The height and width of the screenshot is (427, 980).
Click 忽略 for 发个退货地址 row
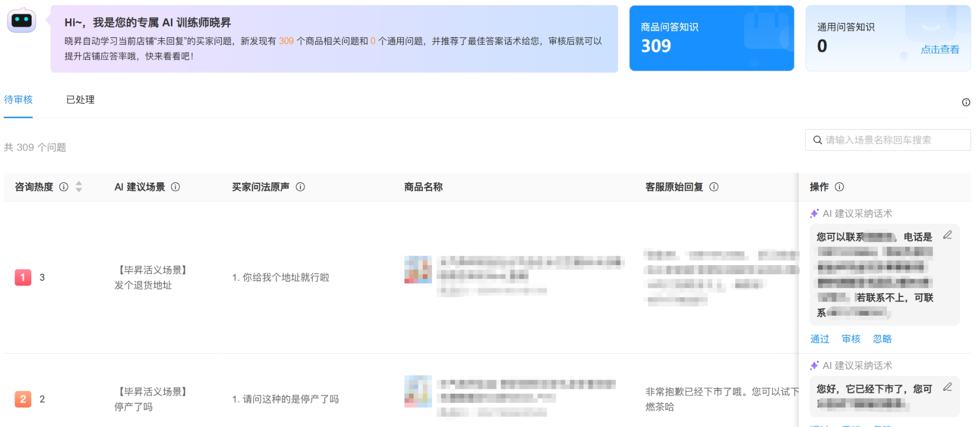[x=882, y=339]
